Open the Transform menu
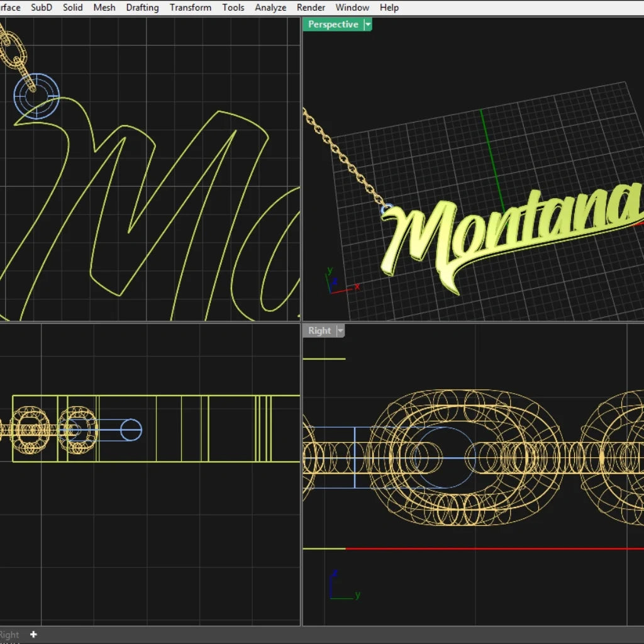This screenshot has height=644, width=644. [x=191, y=8]
